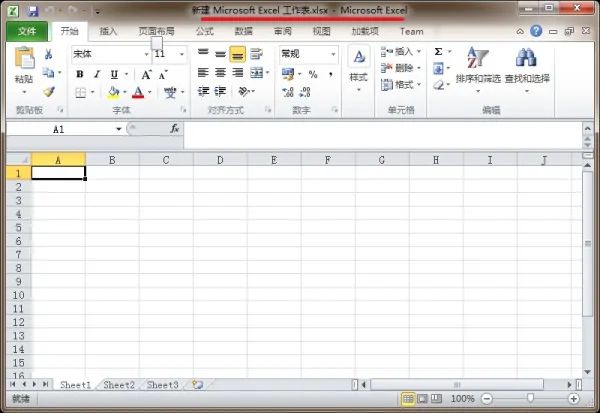
Task: Click zoom in plus button
Action: click(574, 399)
